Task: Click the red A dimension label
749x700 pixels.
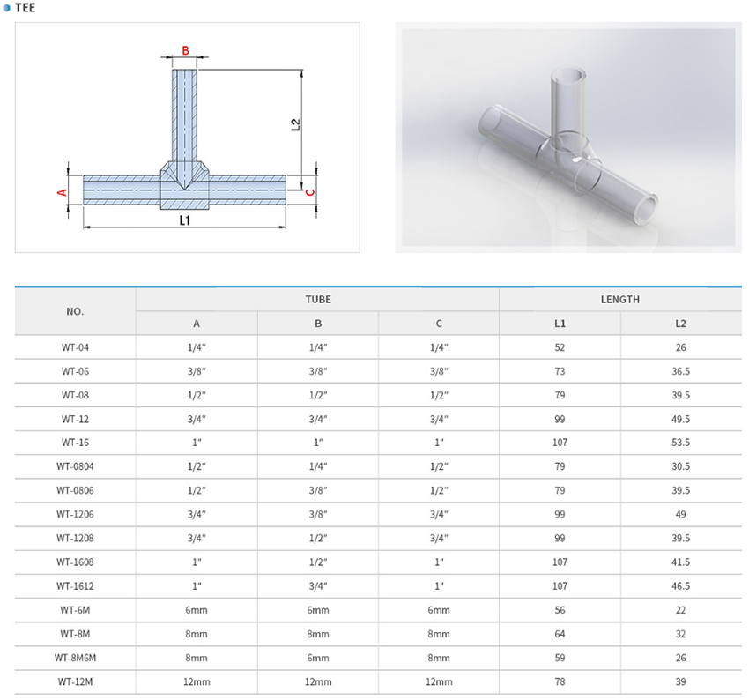Action: tap(62, 192)
